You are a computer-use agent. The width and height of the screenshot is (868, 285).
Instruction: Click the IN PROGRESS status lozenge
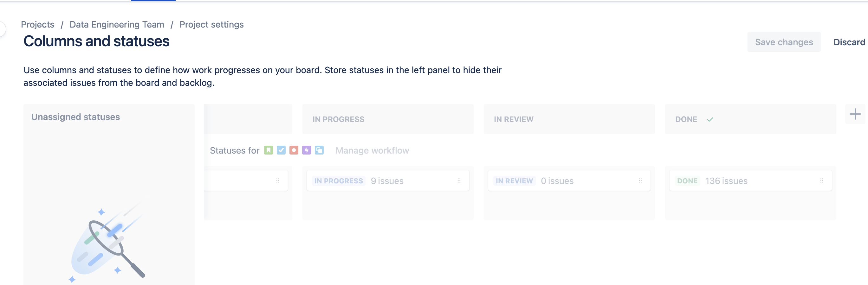338,181
